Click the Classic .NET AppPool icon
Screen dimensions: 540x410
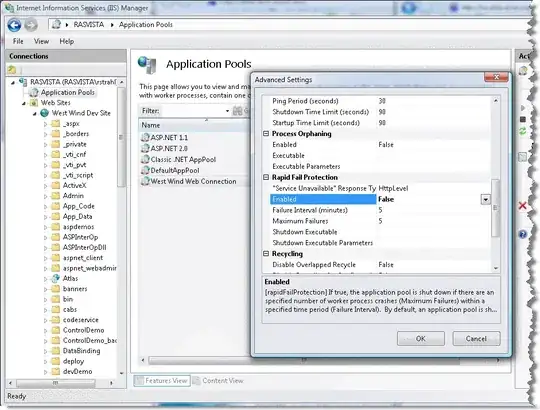pos(145,159)
